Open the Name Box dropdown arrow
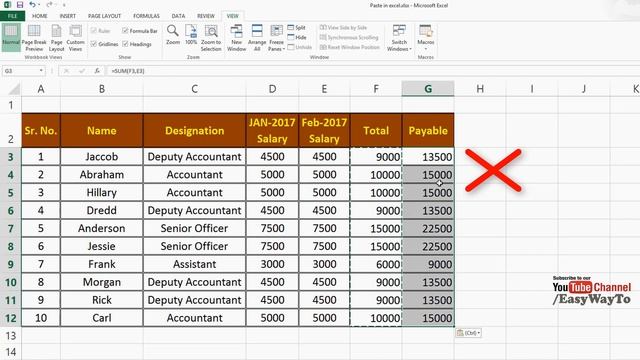The image size is (640, 360). (41, 71)
